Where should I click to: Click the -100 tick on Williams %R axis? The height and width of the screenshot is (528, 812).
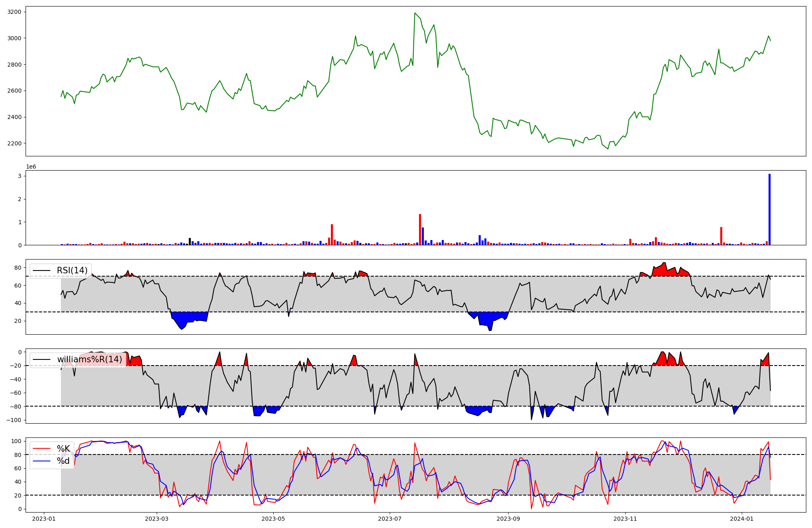click(x=13, y=420)
